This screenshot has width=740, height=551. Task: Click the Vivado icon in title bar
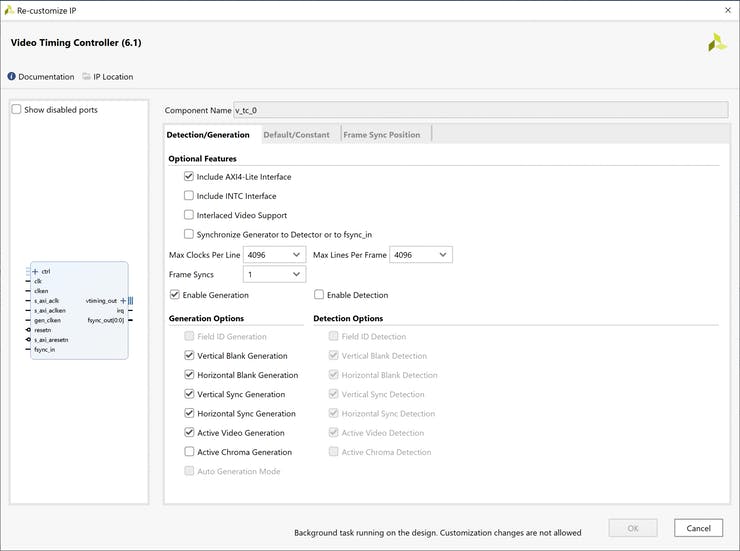coord(9,9)
